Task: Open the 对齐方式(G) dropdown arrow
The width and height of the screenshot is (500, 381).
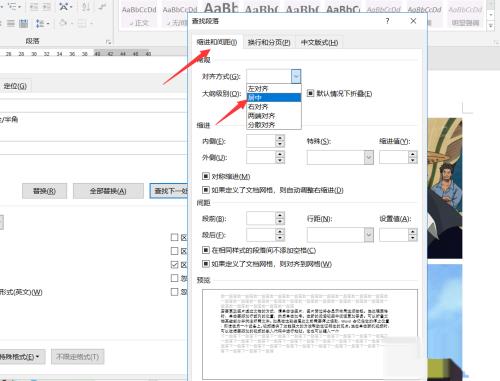Action: coord(296,76)
